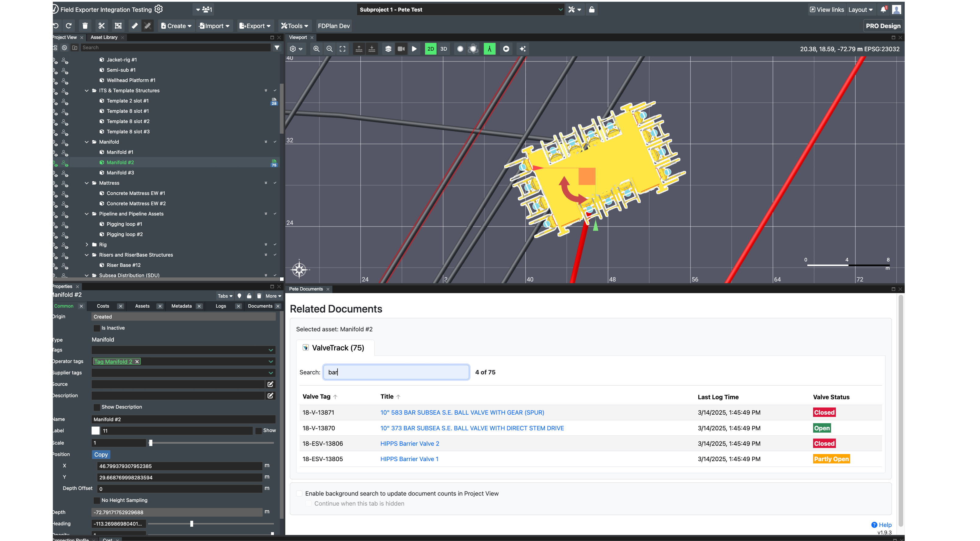980x541 pixels.
Task: Click the trash delete icon in top toolbar
Action: tap(85, 26)
